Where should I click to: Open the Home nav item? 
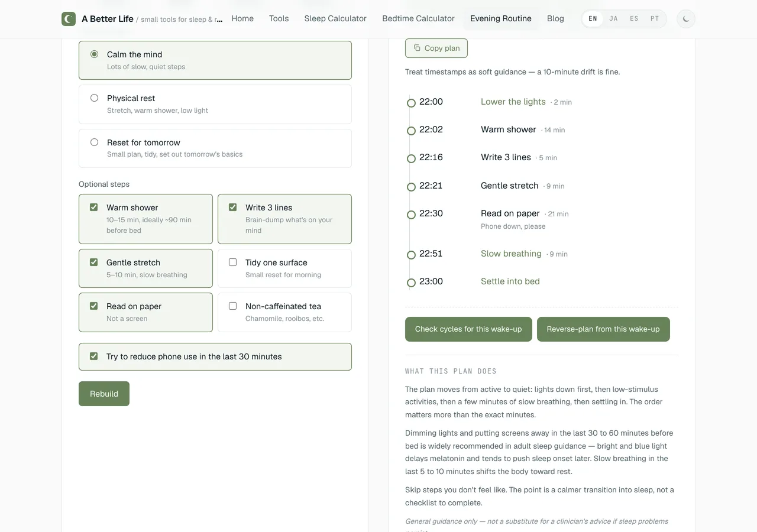pos(242,19)
